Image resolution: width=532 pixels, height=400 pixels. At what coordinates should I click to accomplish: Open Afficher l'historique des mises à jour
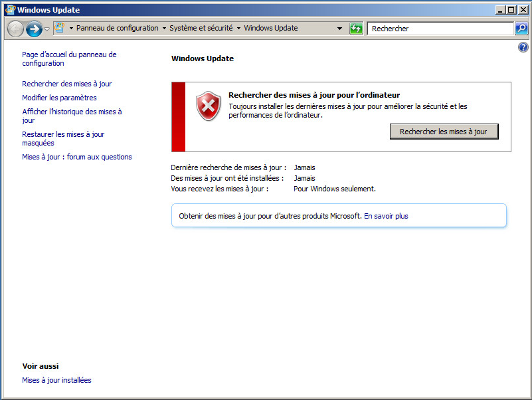point(72,116)
